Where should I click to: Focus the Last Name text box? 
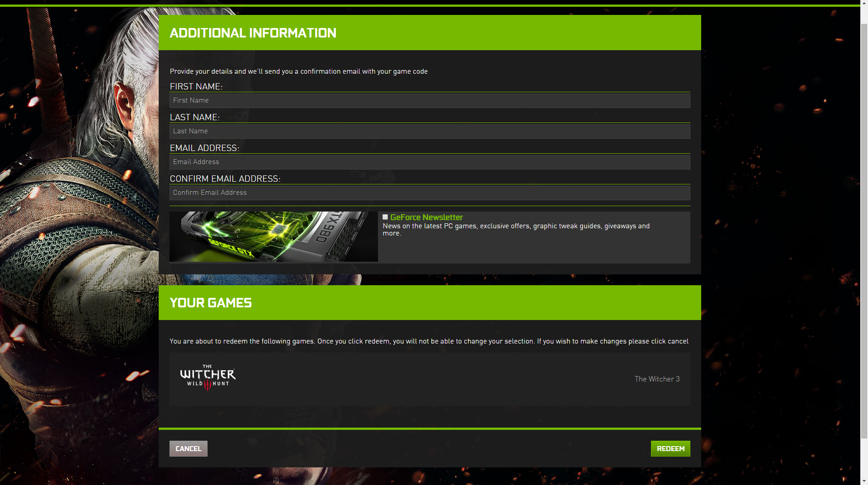click(429, 131)
